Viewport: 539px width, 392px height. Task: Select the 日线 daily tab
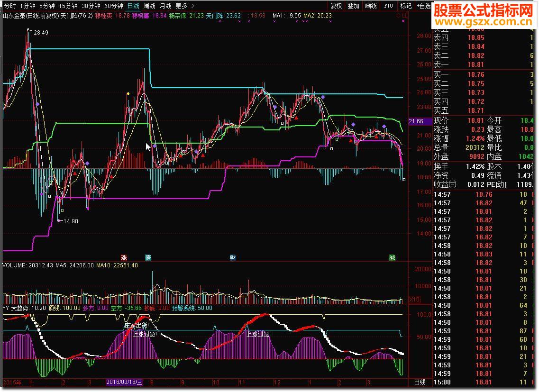point(133,6)
